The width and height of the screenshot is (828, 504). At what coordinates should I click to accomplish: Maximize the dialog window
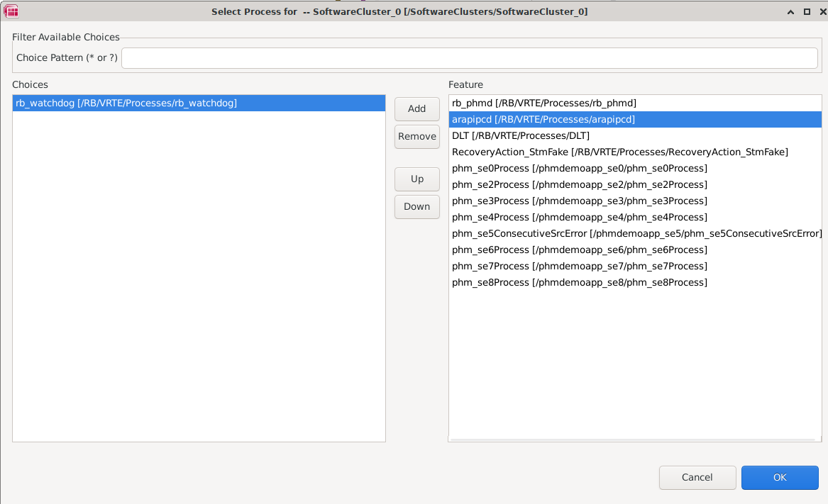[807, 12]
